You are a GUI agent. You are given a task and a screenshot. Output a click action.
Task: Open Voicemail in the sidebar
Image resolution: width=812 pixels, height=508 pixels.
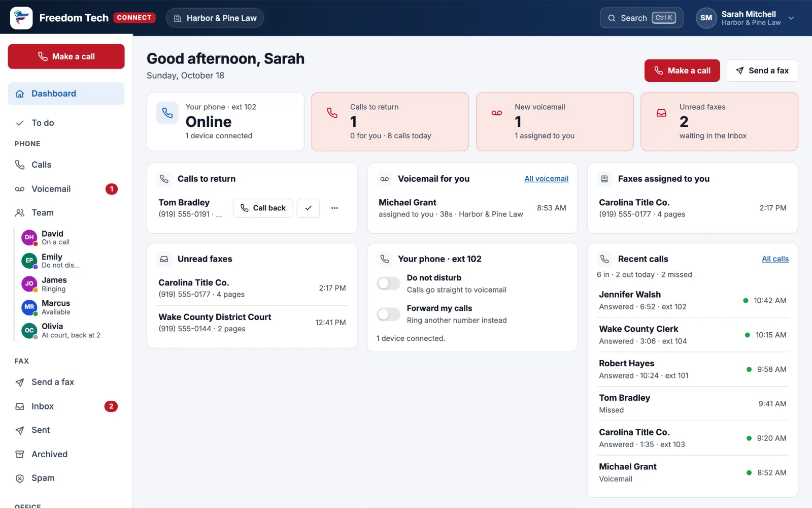pyautogui.click(x=66, y=189)
